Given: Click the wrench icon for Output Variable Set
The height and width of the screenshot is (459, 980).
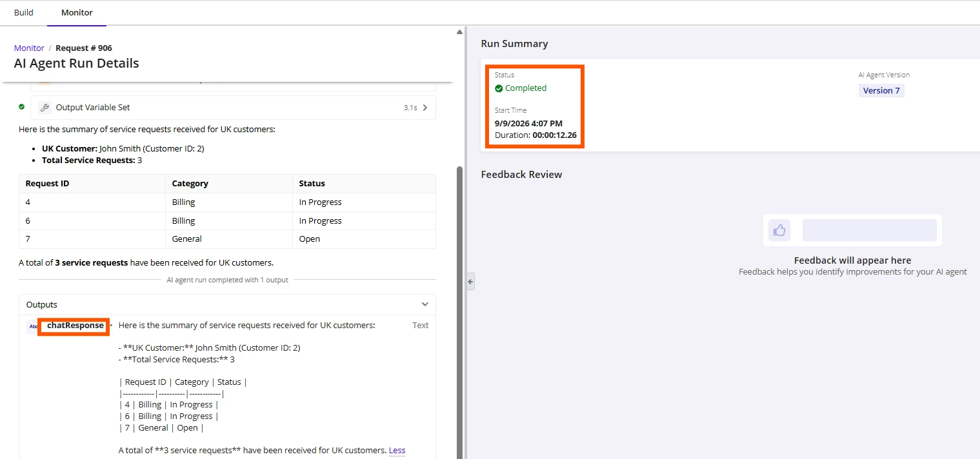Looking at the screenshot, I should coord(45,108).
